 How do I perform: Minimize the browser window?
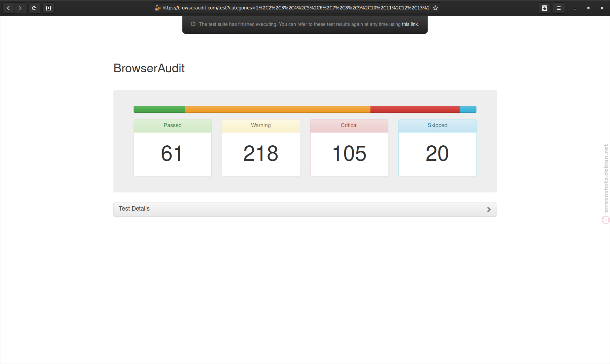click(575, 8)
